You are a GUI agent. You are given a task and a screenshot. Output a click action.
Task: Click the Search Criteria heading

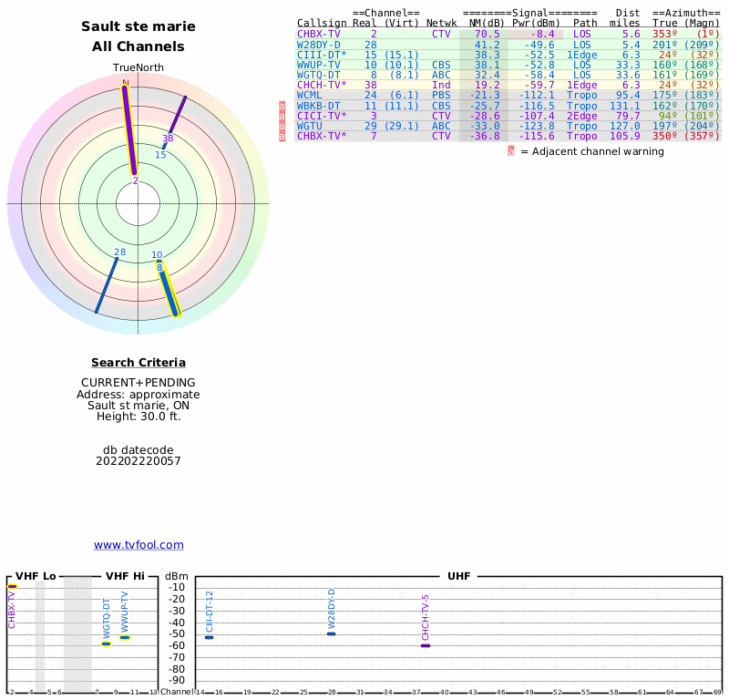pyautogui.click(x=139, y=363)
